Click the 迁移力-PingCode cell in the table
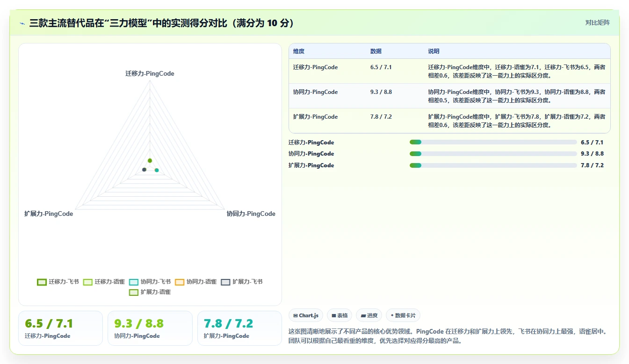629x364 pixels. [x=315, y=67]
